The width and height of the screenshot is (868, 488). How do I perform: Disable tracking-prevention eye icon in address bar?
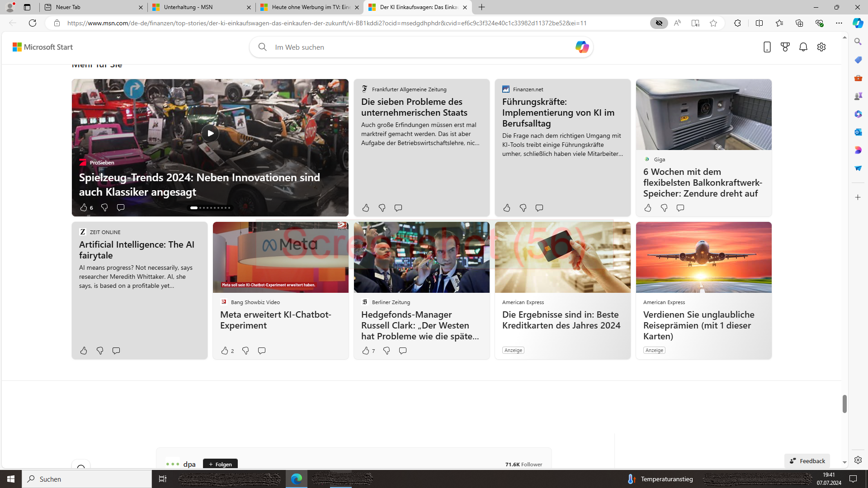[659, 23]
